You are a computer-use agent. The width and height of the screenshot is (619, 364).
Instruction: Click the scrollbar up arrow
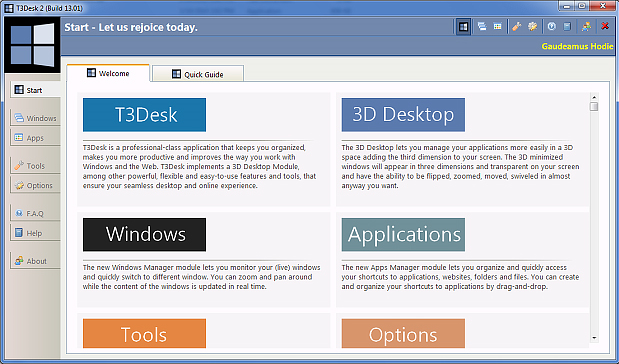point(594,97)
